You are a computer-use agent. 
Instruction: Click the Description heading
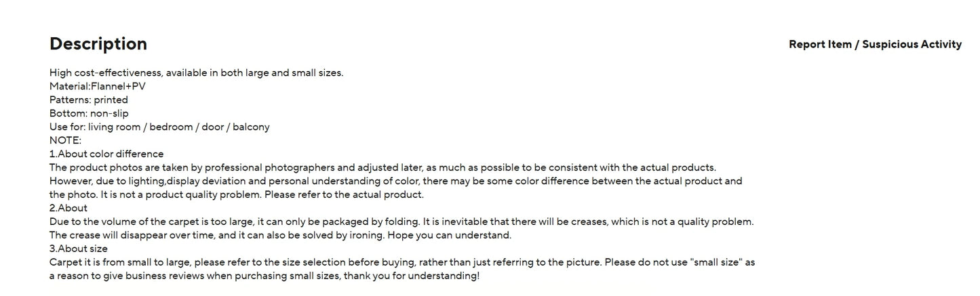pyautogui.click(x=98, y=44)
